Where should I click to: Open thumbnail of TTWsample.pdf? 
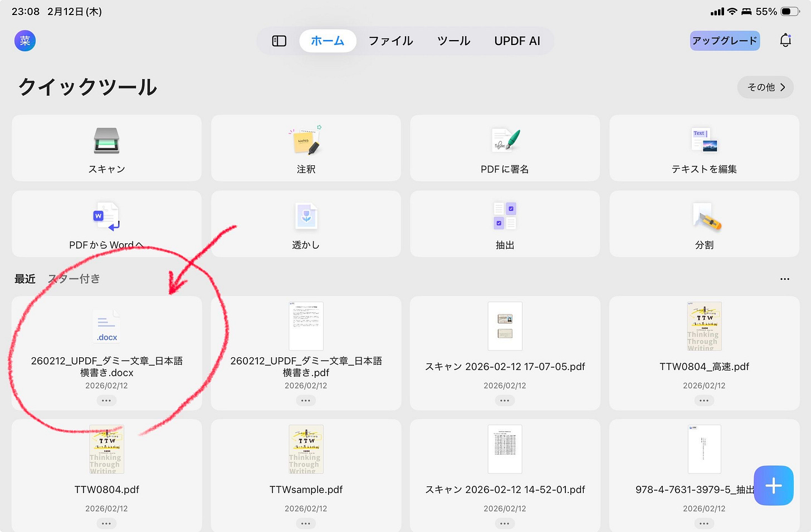(x=306, y=449)
